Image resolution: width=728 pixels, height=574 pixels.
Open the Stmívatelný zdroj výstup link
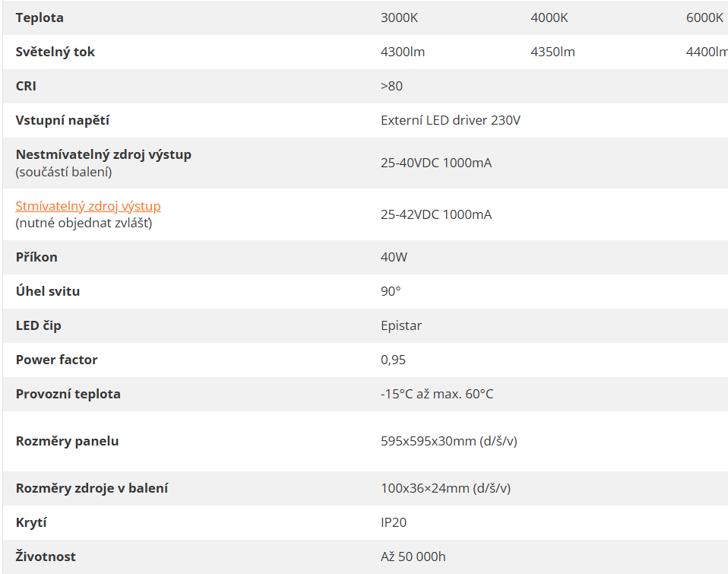(88, 206)
